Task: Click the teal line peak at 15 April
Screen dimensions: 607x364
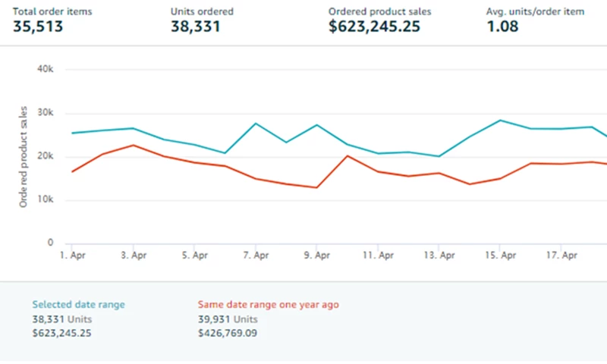Action: tap(500, 121)
